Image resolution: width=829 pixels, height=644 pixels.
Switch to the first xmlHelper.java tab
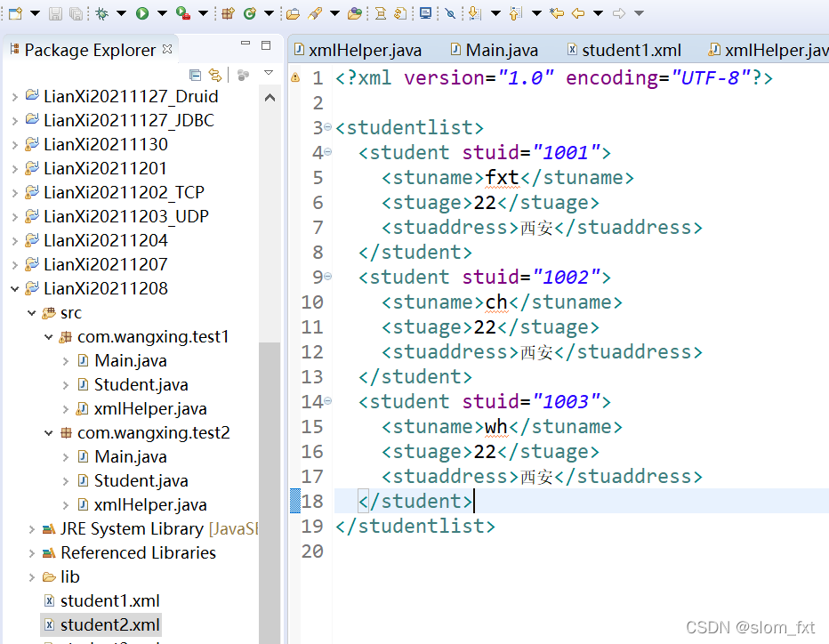point(358,50)
